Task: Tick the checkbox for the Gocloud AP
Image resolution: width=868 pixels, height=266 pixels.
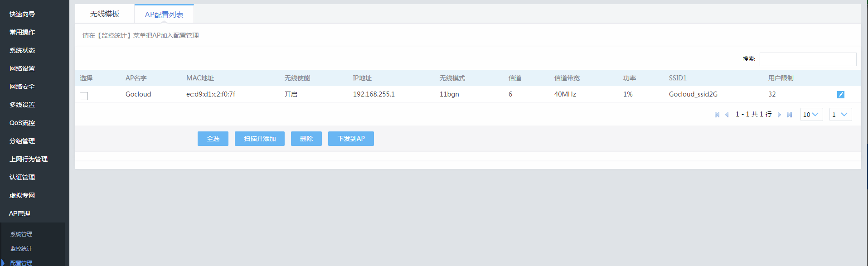Action: coord(84,96)
